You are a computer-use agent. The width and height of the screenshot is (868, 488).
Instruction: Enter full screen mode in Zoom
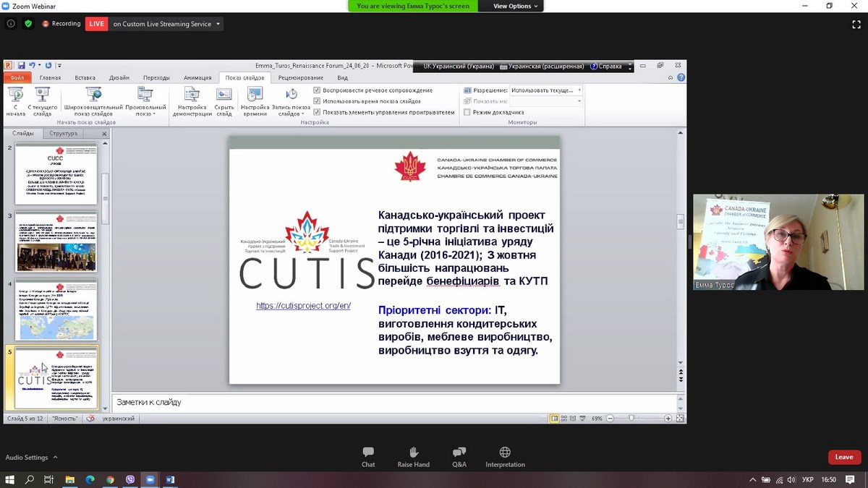(856, 24)
